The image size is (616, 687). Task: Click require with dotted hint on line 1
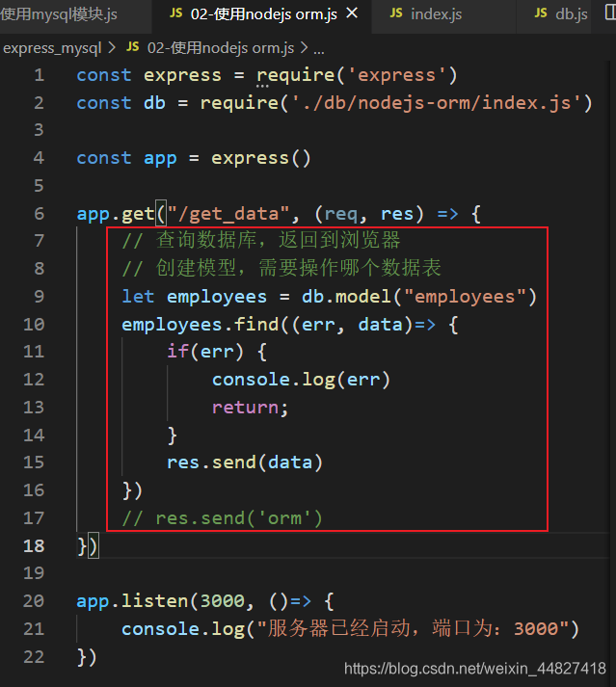click(296, 75)
